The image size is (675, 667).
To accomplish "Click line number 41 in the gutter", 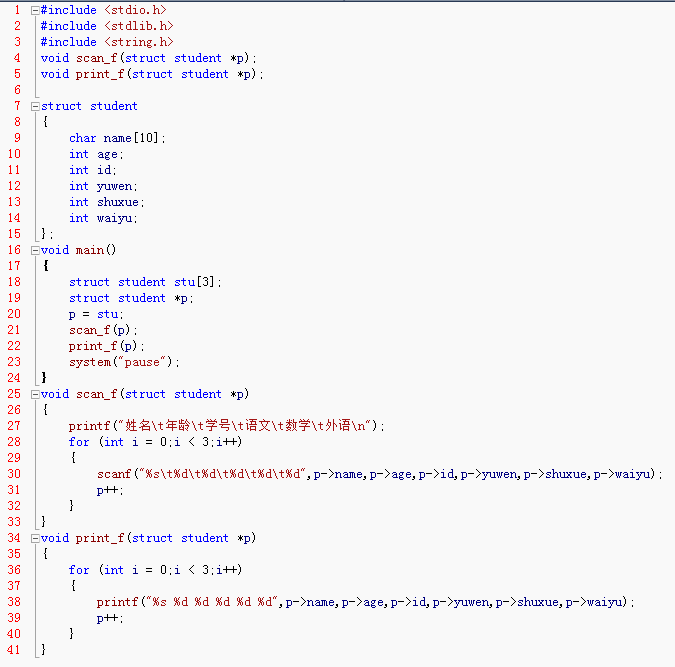I will (14, 649).
